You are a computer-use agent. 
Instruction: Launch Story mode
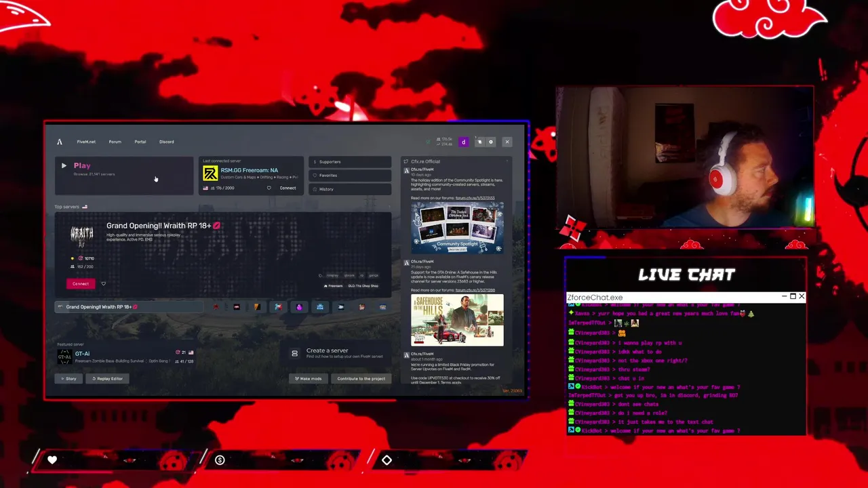pos(68,379)
